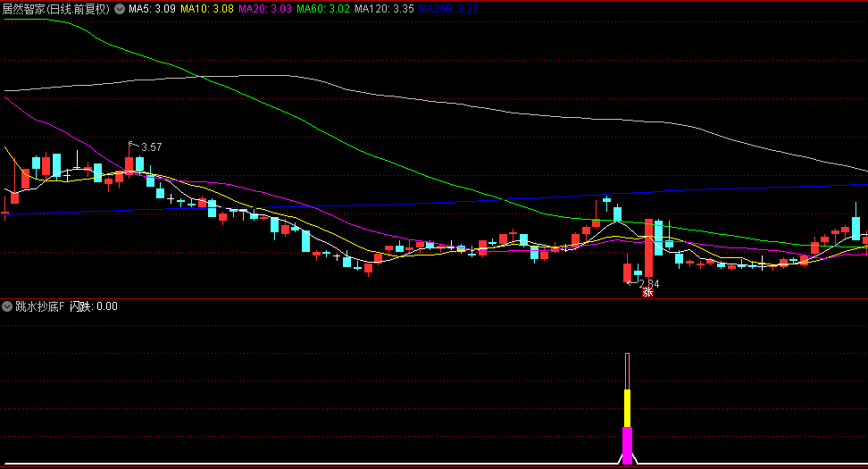The image size is (868, 469).
Task: Select the MA5: 3.09 label
Action: (152, 9)
